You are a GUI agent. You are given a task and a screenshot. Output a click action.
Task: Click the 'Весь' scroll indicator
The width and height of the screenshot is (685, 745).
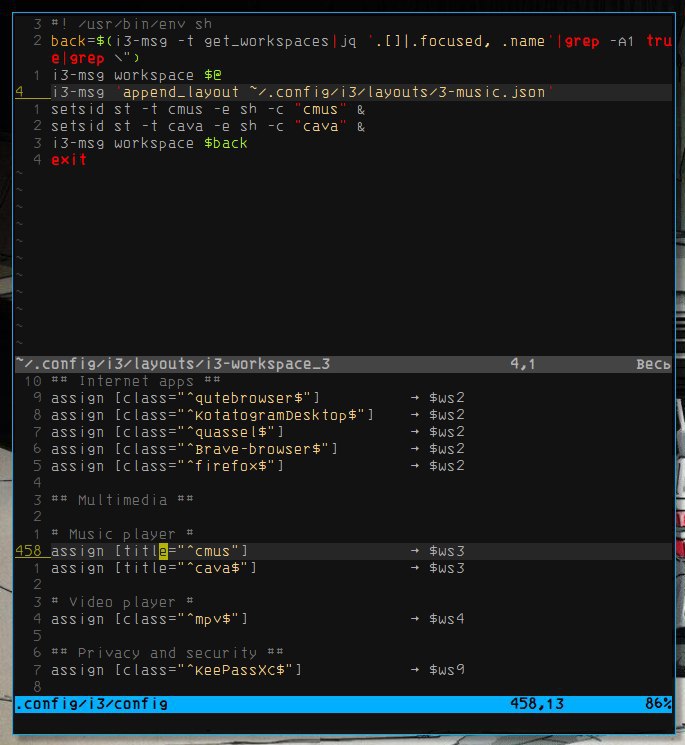click(x=653, y=364)
